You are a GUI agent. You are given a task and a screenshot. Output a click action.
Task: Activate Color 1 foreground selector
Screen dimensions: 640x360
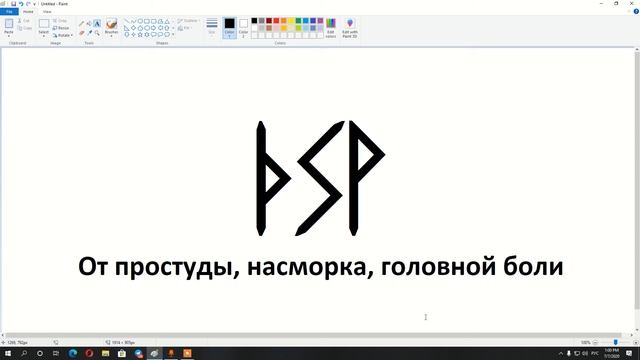click(229, 28)
